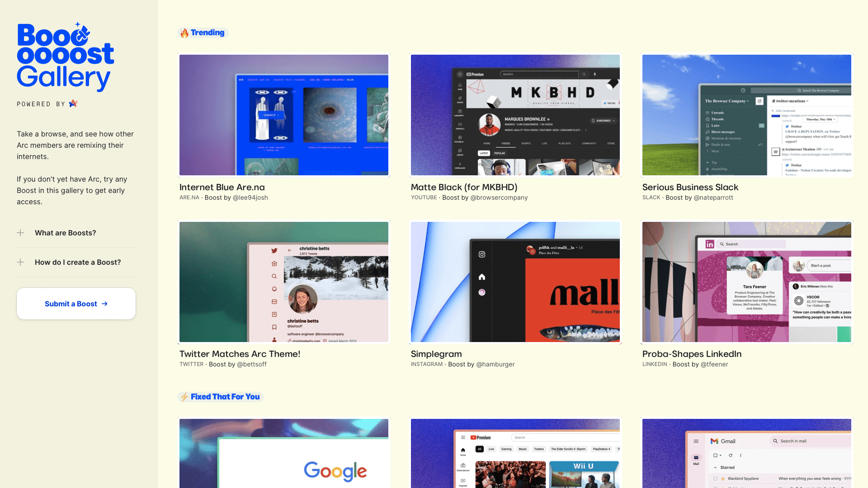Open author @bettsoff profile
This screenshot has width=868, height=488.
252,364
